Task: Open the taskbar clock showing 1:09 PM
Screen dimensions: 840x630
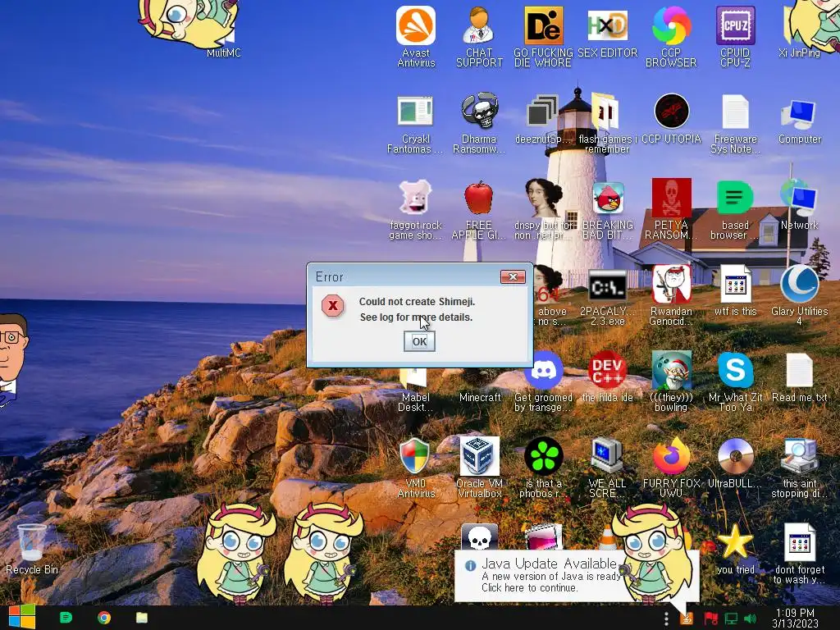Action: point(795,619)
